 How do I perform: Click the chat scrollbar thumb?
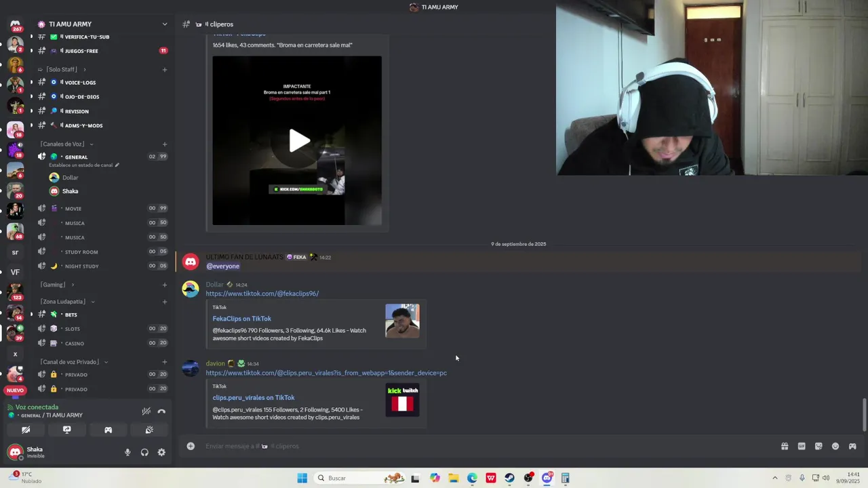[864, 414]
